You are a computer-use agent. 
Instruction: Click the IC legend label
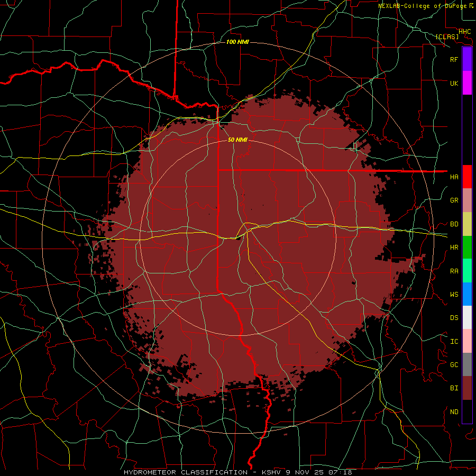pos(454,342)
